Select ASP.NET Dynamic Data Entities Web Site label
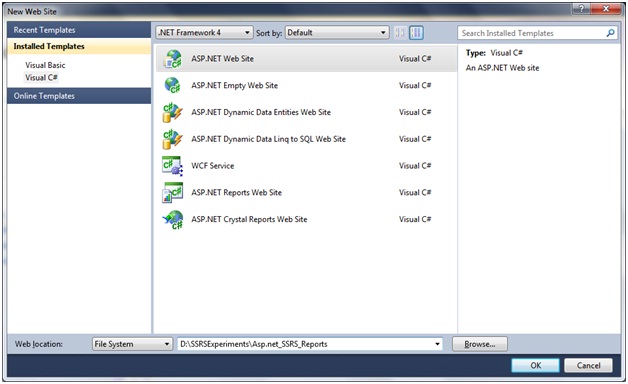Image resolution: width=628 pixels, height=384 pixels. tap(261, 112)
